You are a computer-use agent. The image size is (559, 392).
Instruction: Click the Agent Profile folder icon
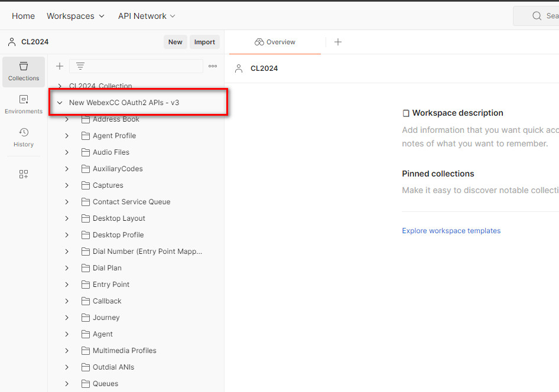click(x=86, y=136)
